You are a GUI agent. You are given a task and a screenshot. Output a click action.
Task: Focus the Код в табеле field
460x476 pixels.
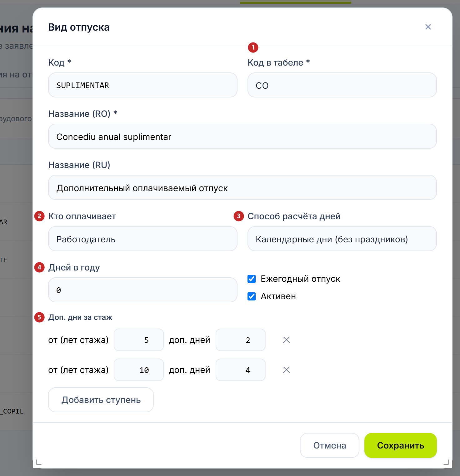pos(342,85)
